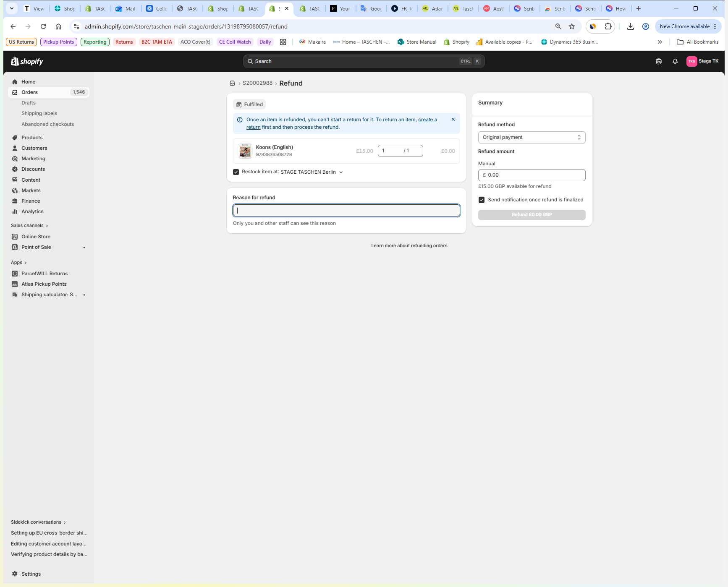Open the Point of Sale channel

pyautogui.click(x=36, y=247)
